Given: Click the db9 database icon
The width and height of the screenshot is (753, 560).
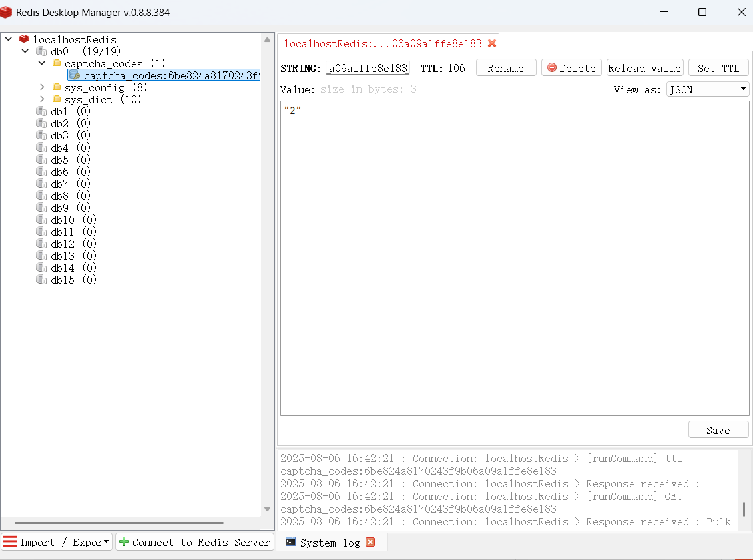Looking at the screenshot, I should point(42,207).
